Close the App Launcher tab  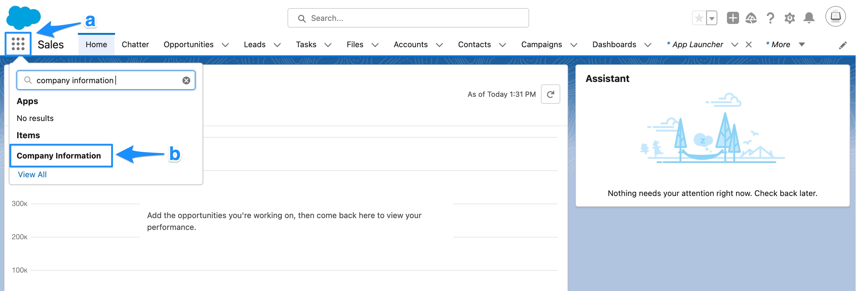pos(749,44)
